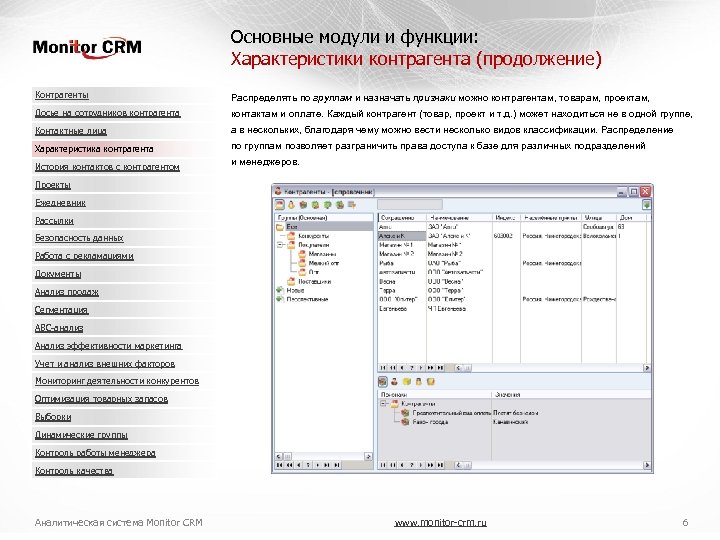Select Перспективные group in tree

click(307, 299)
